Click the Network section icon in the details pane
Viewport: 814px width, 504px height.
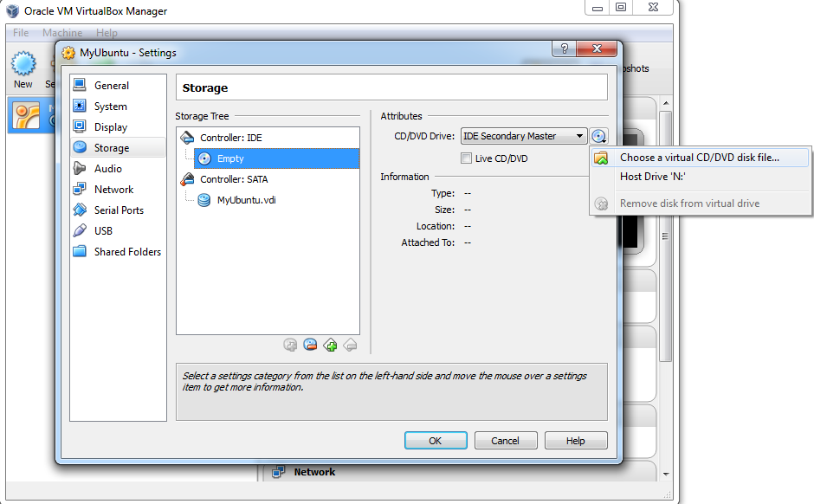point(279,472)
